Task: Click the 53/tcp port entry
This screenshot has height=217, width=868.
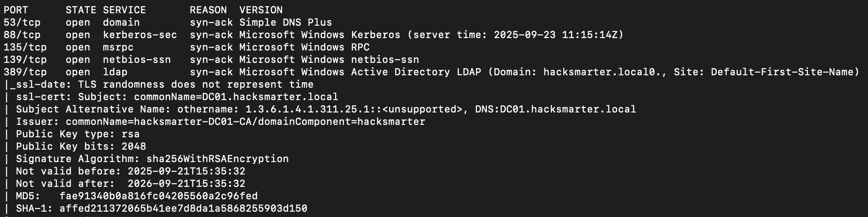Action: tap(22, 22)
